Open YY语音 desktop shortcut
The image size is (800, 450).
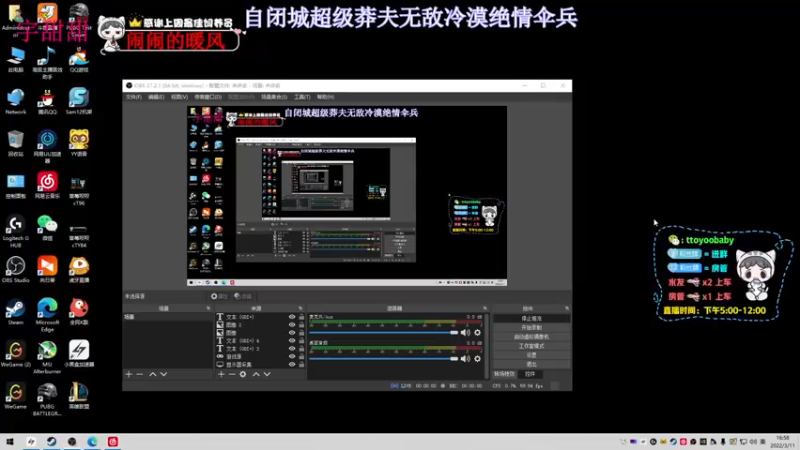(79, 143)
